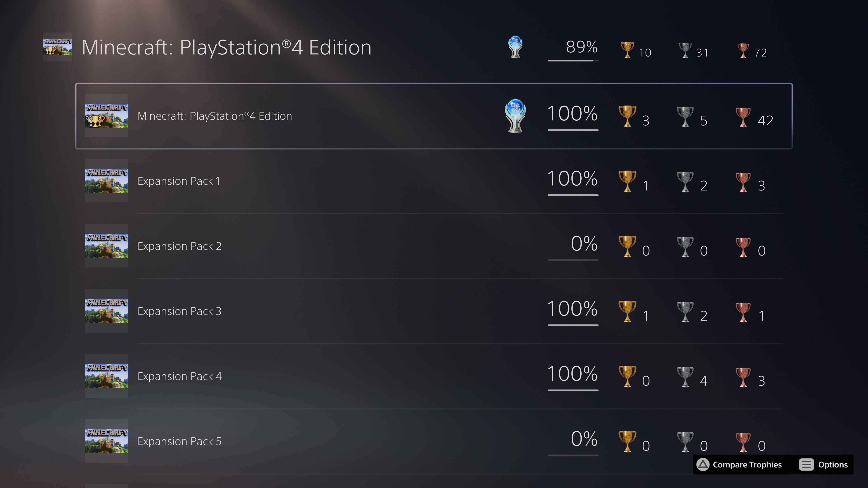Click Expansion Pack 4 thumbnail image

106,376
